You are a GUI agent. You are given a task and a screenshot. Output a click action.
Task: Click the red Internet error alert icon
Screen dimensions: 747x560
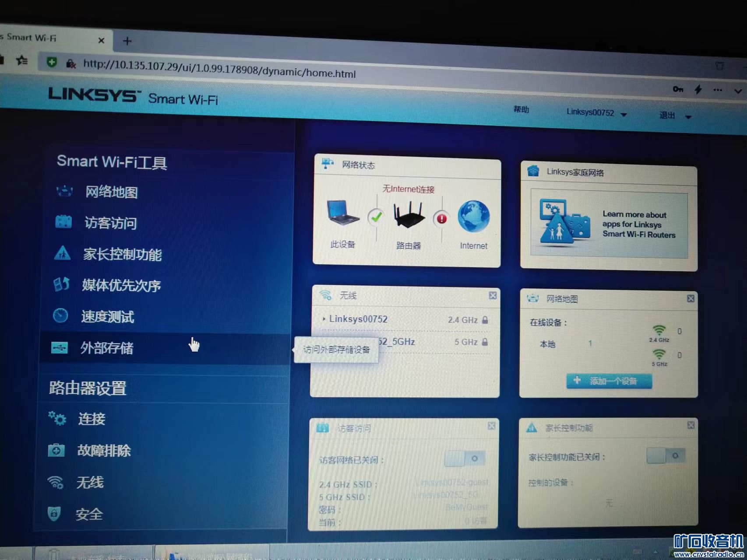tap(441, 218)
